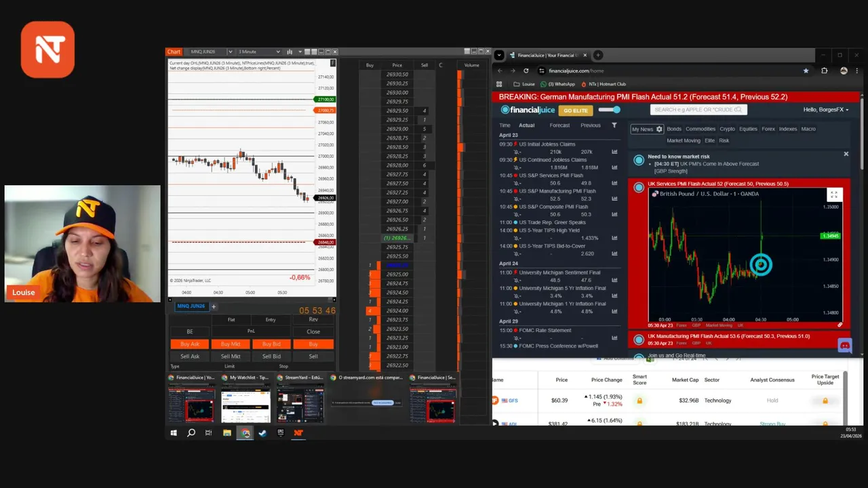
Task: Open My Watchlist taskbar preview thumbnail
Action: coord(245,399)
